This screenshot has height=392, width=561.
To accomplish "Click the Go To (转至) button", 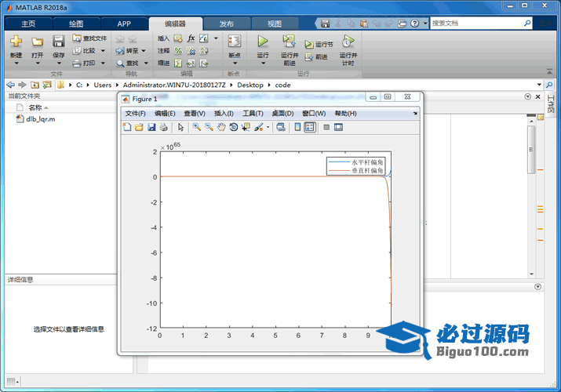I will 126,51.
